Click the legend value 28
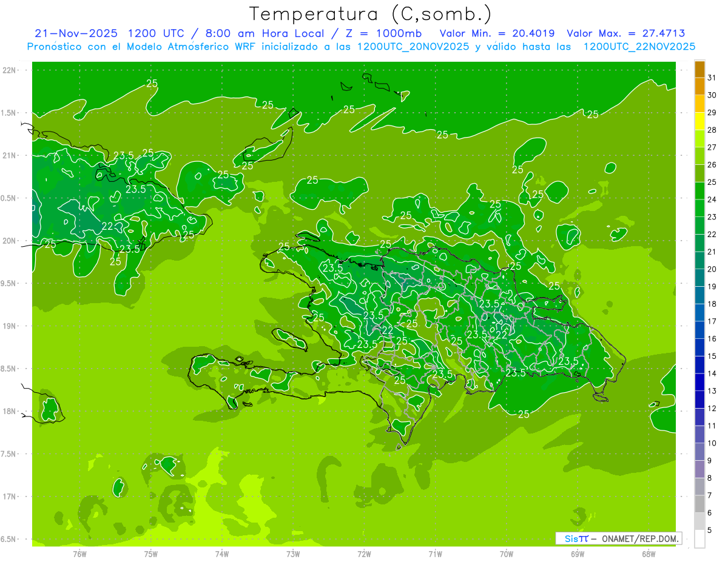728x562 pixels. (x=712, y=130)
